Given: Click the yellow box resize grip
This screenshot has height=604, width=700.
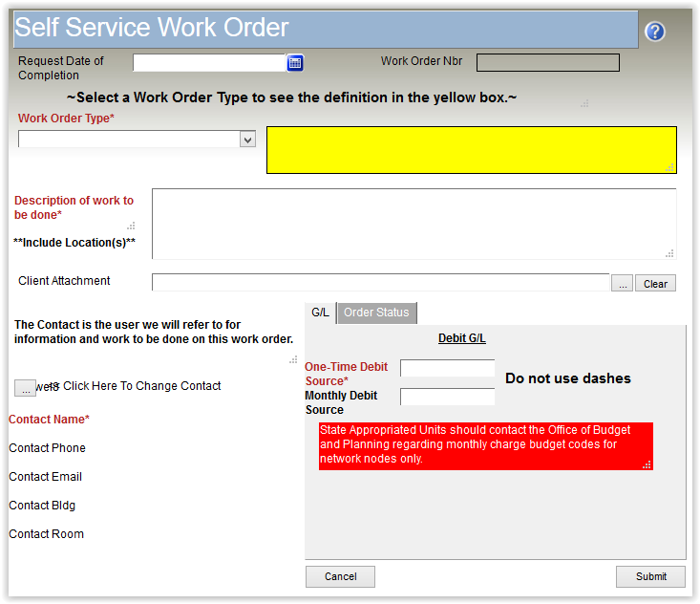Looking at the screenshot, I should [x=670, y=167].
